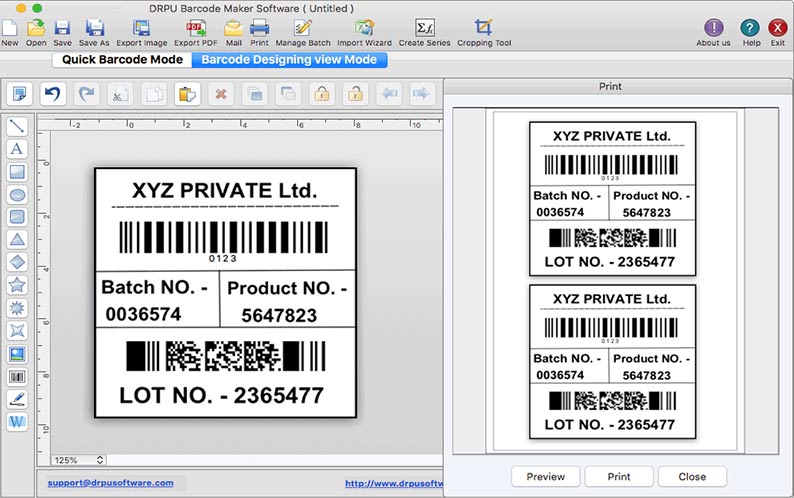The height and width of the screenshot is (498, 794).
Task: Select the Line drawing tool
Action: click(17, 126)
